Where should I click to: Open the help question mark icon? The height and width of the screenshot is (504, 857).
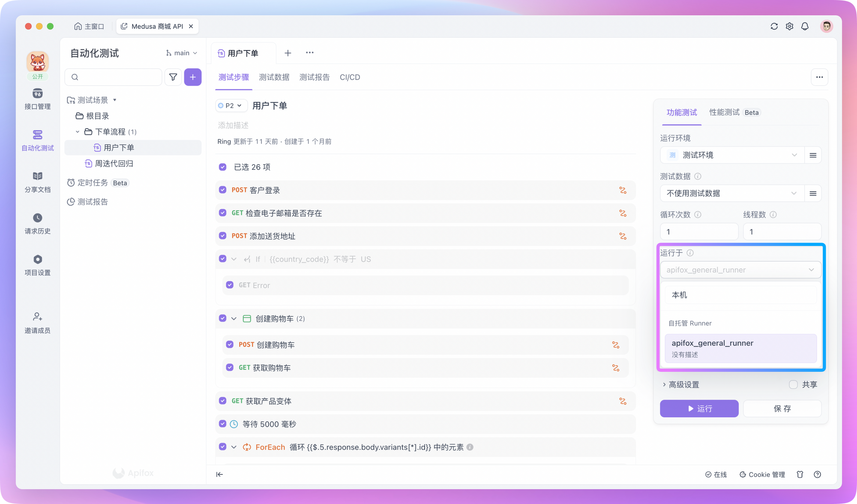[818, 474]
